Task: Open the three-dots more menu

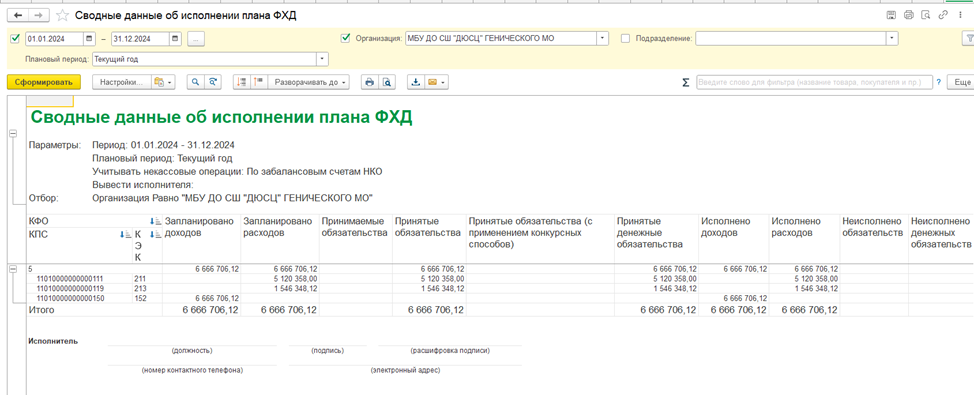Action: (x=960, y=16)
